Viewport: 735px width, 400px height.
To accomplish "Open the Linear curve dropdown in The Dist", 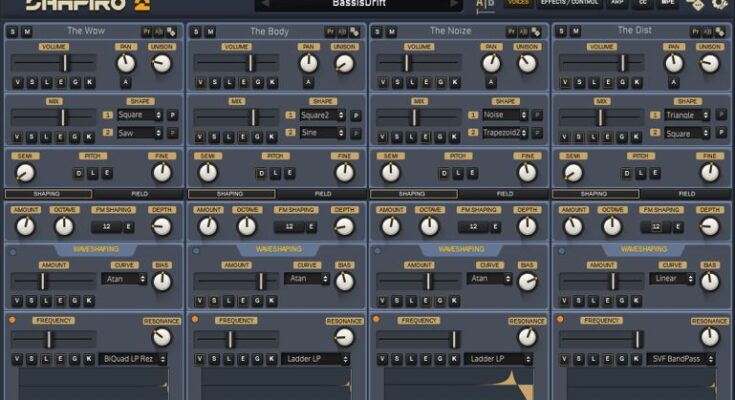I will pos(671,279).
